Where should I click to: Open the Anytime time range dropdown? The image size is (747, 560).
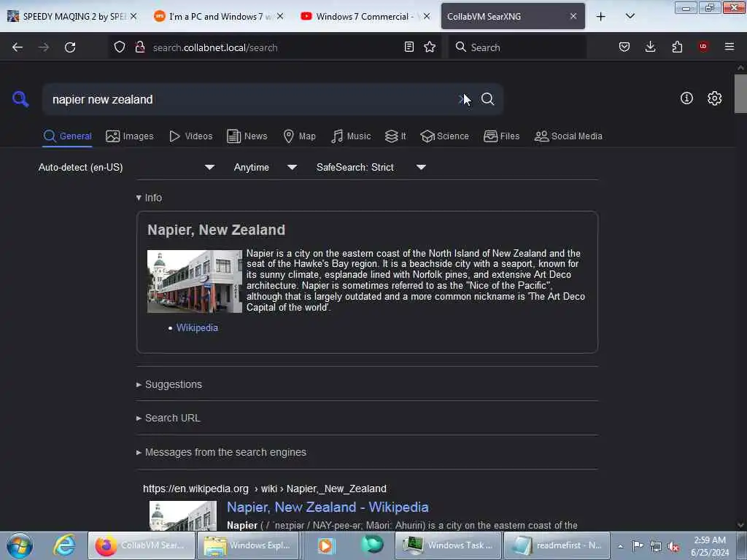265,167
